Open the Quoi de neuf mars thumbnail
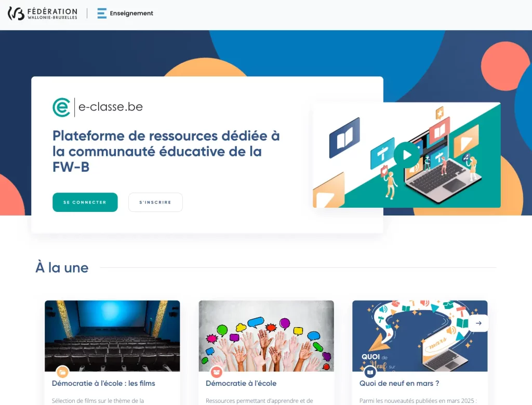 pyautogui.click(x=420, y=336)
